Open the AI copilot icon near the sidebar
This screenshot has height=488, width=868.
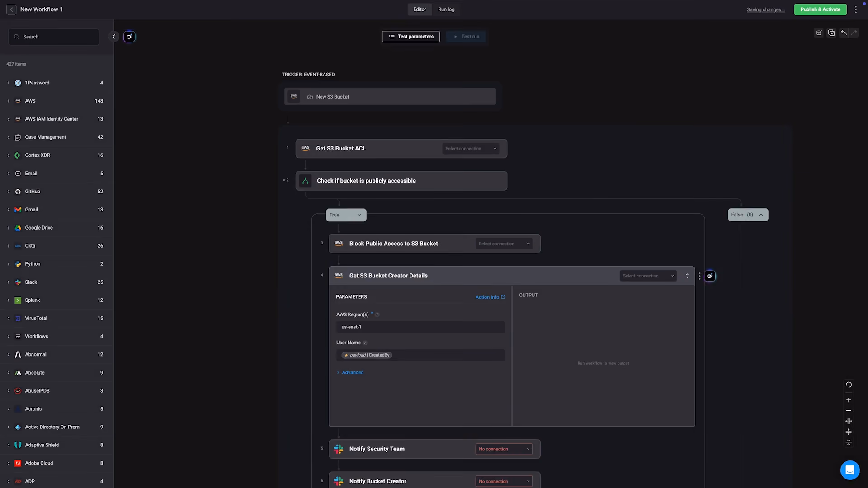129,37
